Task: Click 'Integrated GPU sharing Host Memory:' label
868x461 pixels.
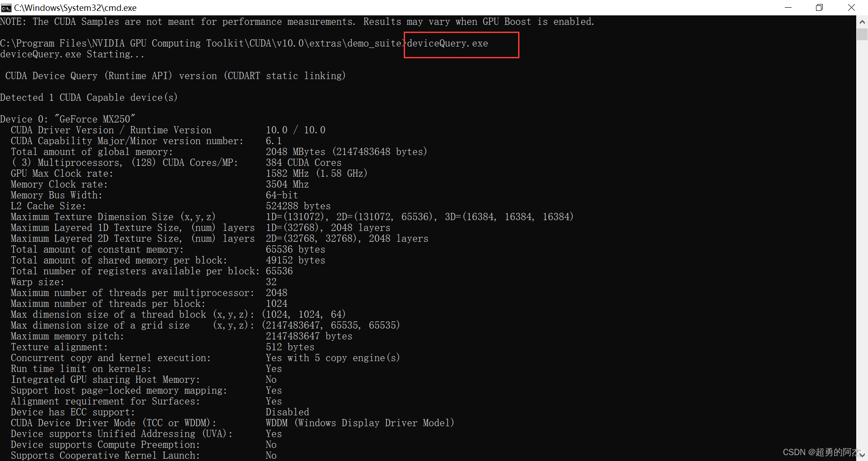Action: pyautogui.click(x=105, y=380)
